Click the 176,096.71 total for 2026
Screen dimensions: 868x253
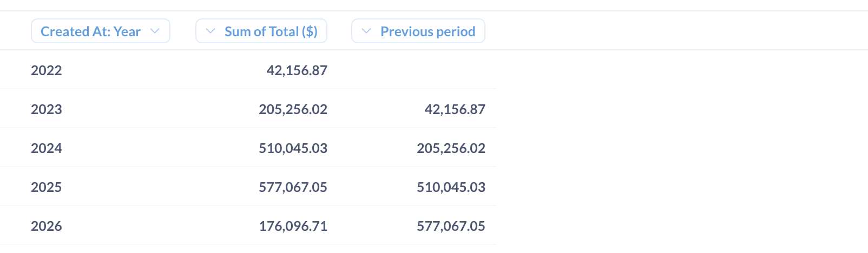[293, 226]
